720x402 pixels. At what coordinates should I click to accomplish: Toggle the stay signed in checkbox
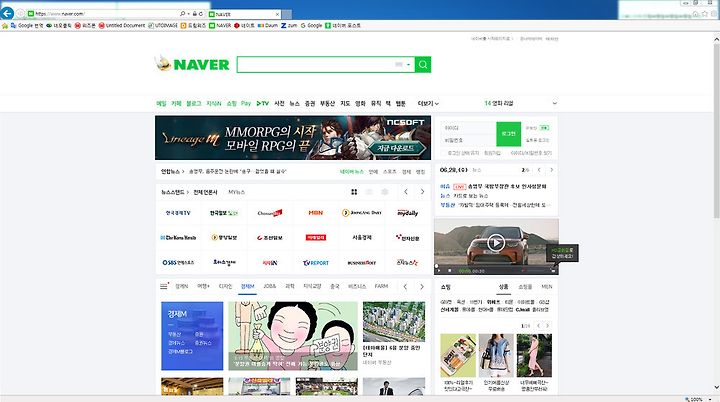tap(444, 153)
